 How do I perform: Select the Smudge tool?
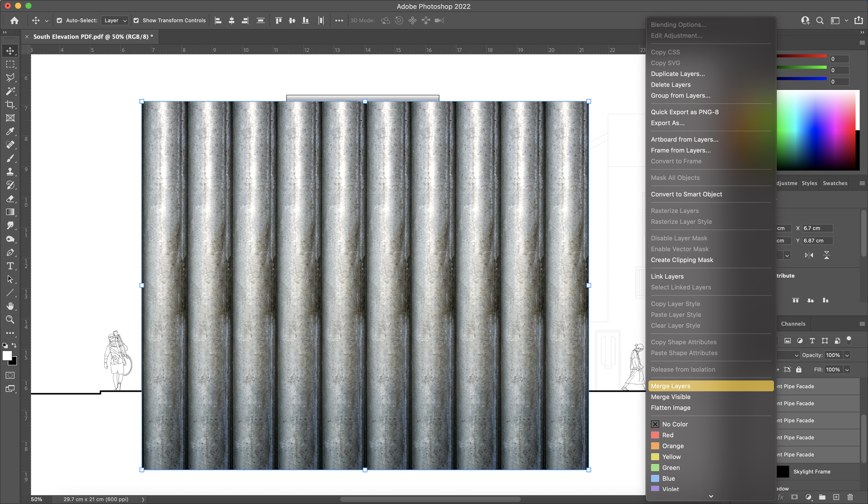pyautogui.click(x=10, y=225)
